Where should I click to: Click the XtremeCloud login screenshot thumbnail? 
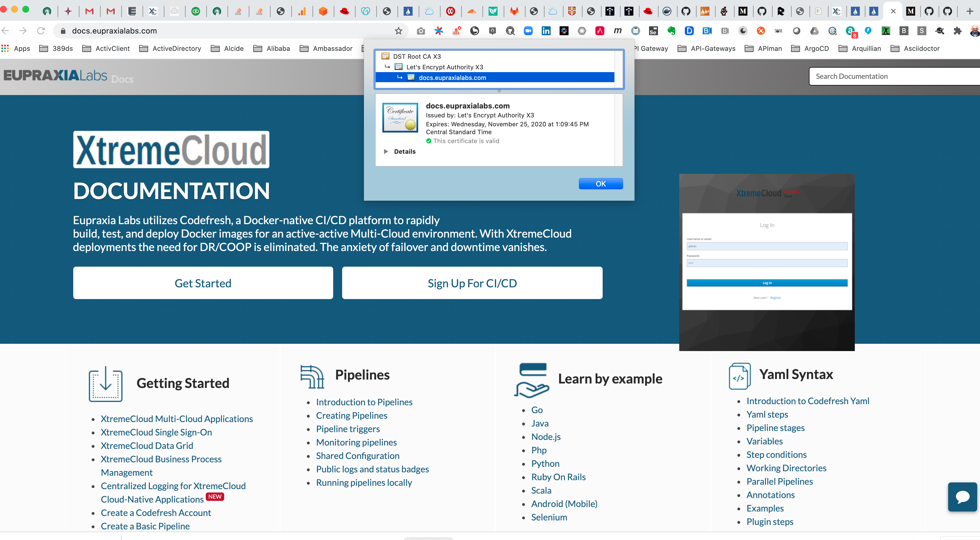[x=766, y=262]
